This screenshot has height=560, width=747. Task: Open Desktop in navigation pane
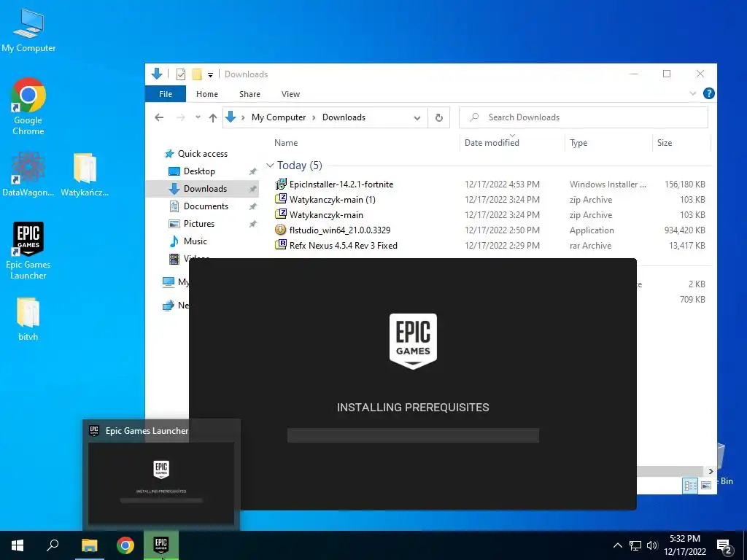coord(199,171)
